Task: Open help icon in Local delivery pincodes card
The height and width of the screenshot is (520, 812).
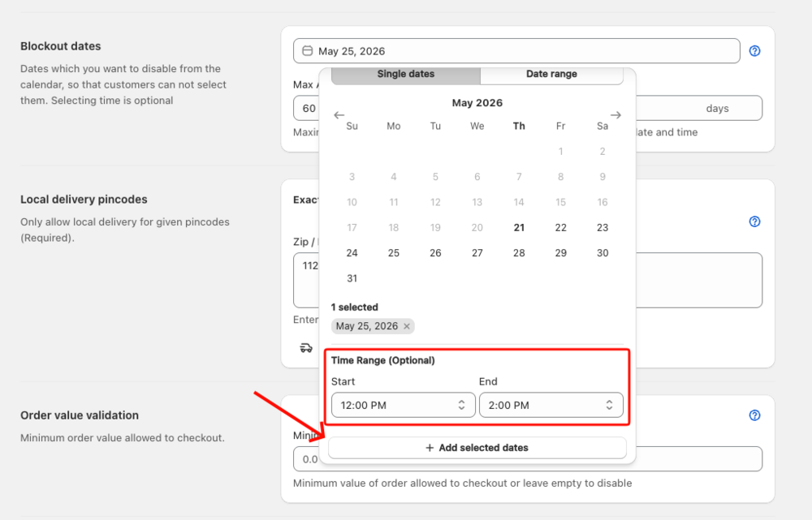Action: (x=754, y=221)
